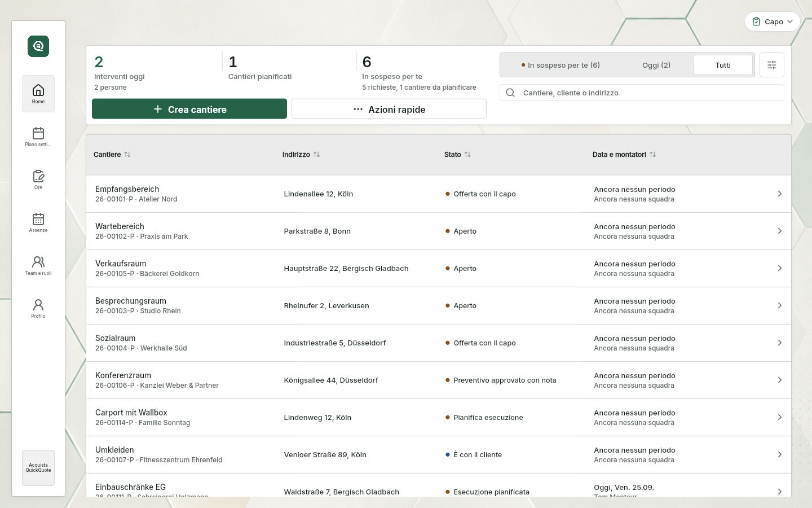Focus the cantiere search field
The image size is (812, 508).
(642, 93)
